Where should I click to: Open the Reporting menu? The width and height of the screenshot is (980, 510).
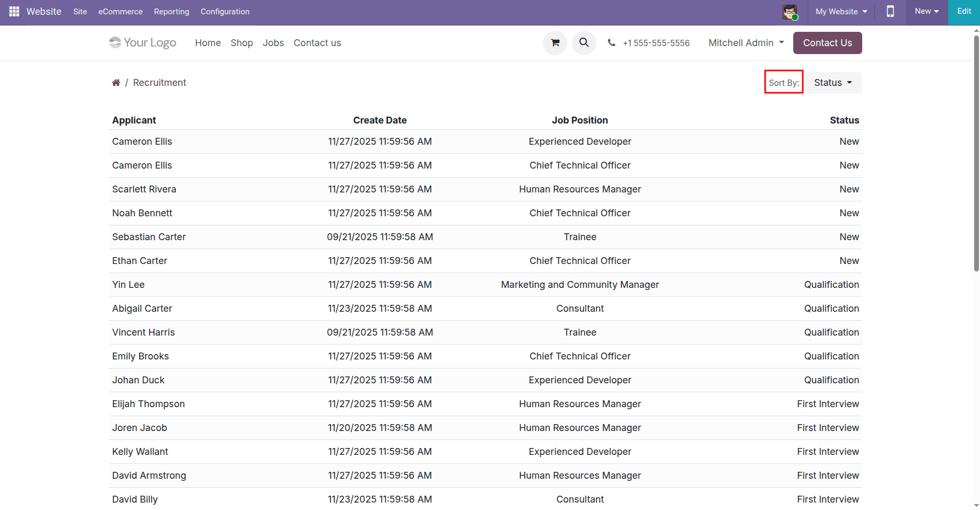pos(171,11)
